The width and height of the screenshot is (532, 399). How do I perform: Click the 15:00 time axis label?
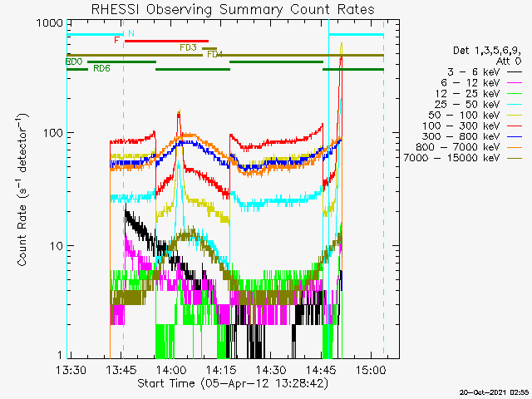(371, 370)
